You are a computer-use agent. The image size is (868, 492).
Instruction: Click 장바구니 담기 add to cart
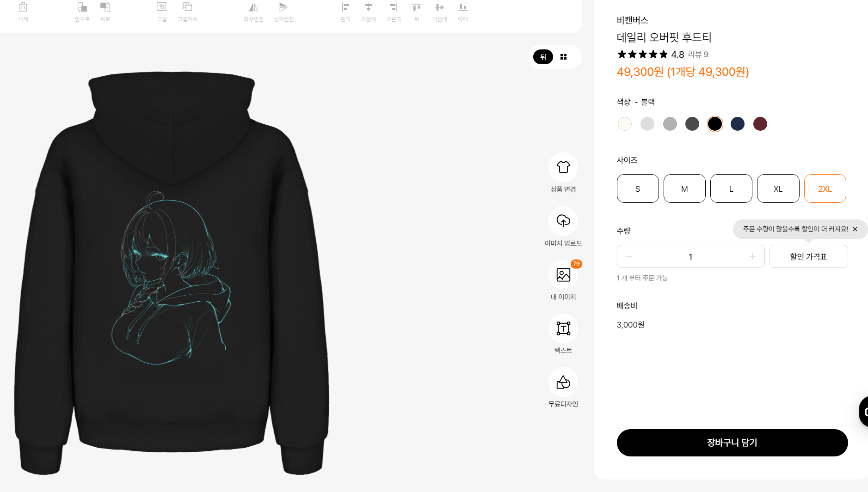pyautogui.click(x=732, y=443)
